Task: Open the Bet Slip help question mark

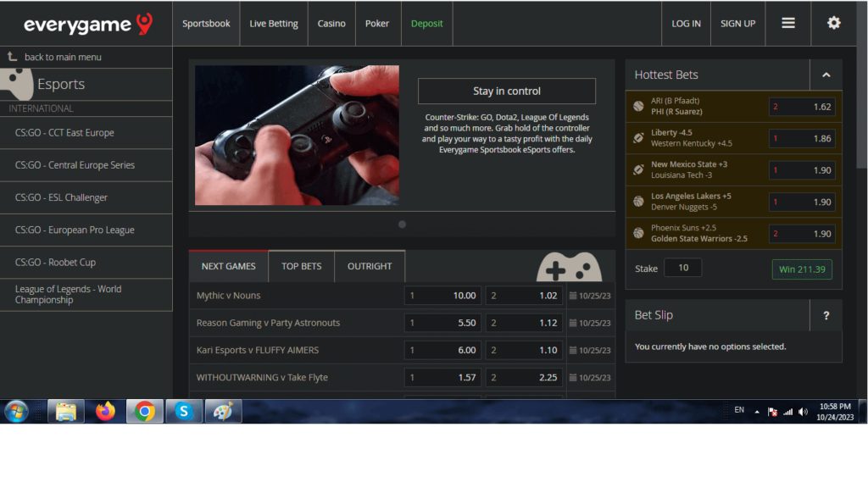Action: pos(826,315)
